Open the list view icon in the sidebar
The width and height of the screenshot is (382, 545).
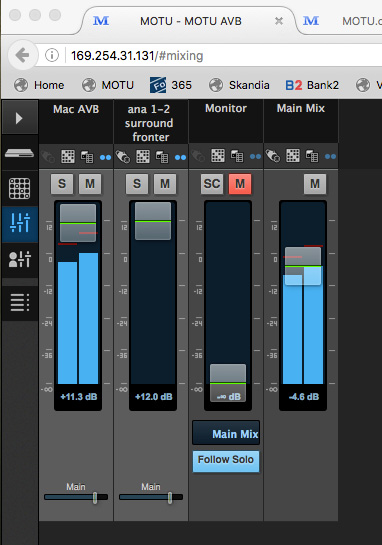pos(19,302)
